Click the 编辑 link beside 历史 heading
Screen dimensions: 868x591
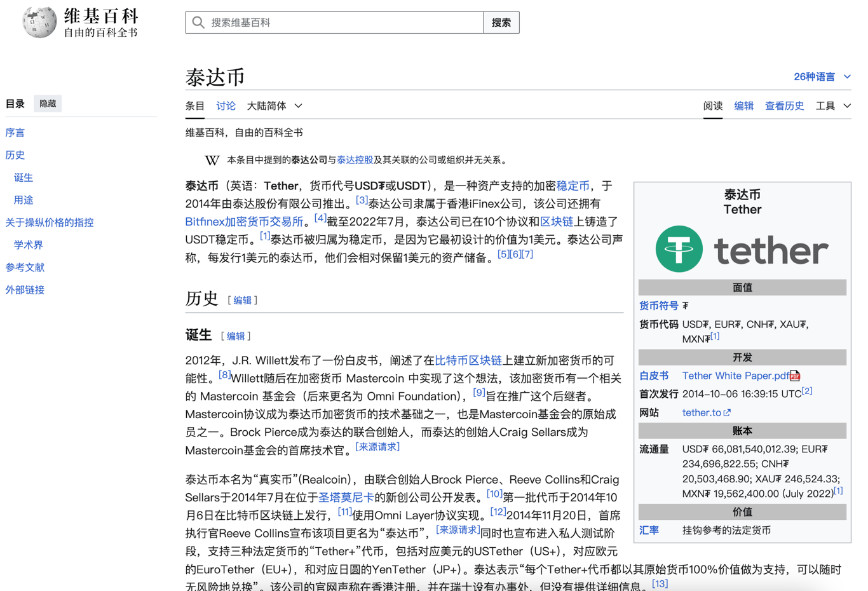(243, 301)
